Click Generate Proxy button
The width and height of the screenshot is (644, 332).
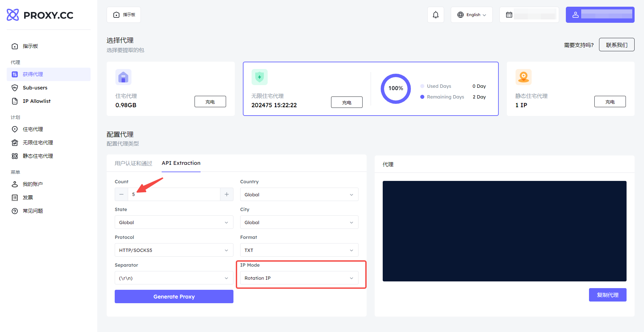click(x=174, y=296)
